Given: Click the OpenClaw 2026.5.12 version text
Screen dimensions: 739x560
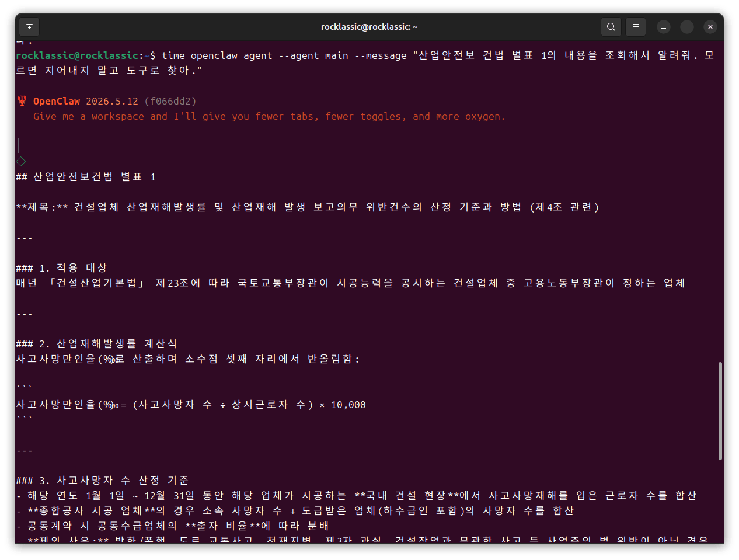Looking at the screenshot, I should click(86, 101).
